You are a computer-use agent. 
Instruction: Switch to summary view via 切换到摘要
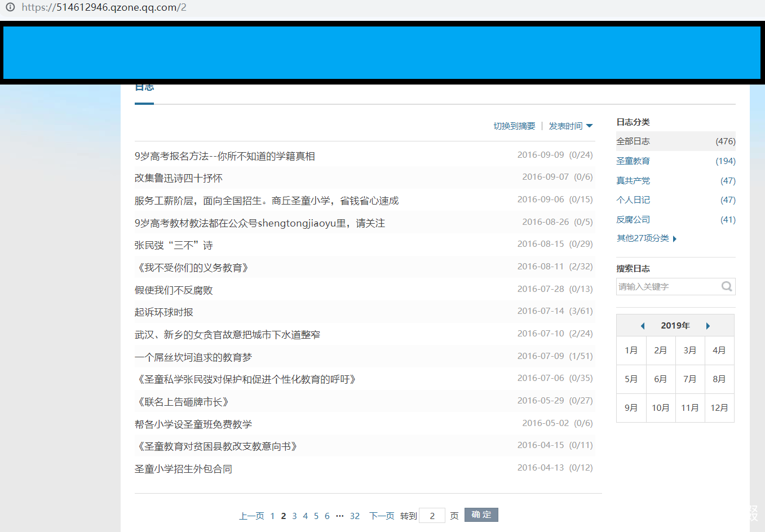(515, 126)
